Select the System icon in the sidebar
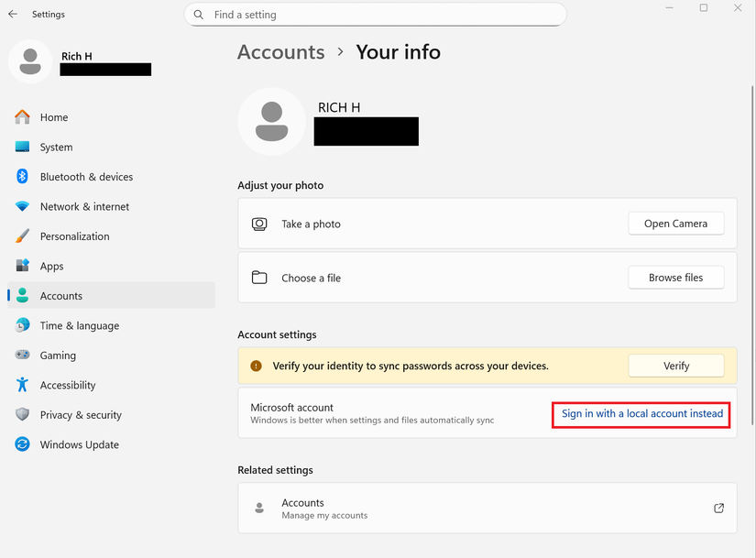The width and height of the screenshot is (756, 558). point(22,147)
